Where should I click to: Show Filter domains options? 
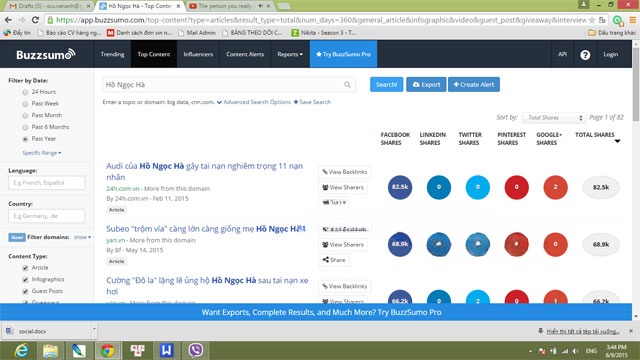82,237
